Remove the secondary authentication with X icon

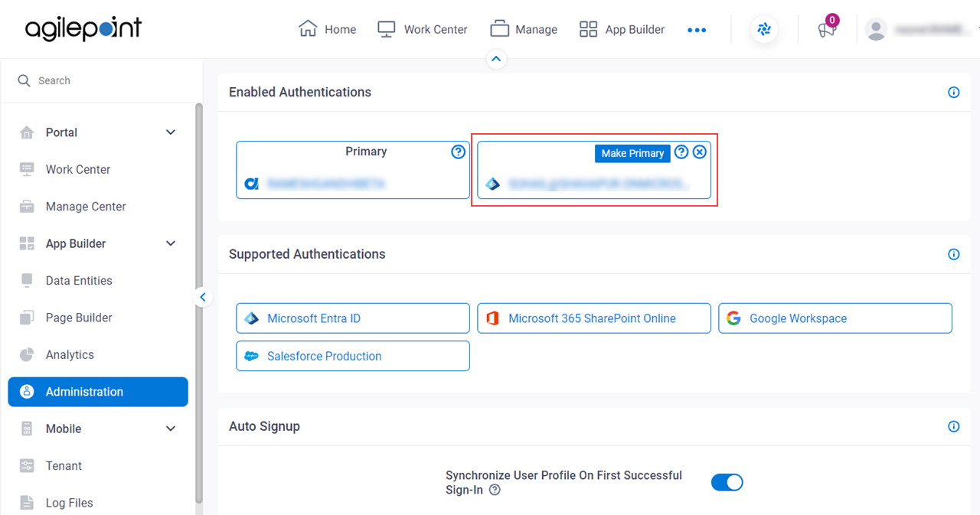(x=699, y=152)
